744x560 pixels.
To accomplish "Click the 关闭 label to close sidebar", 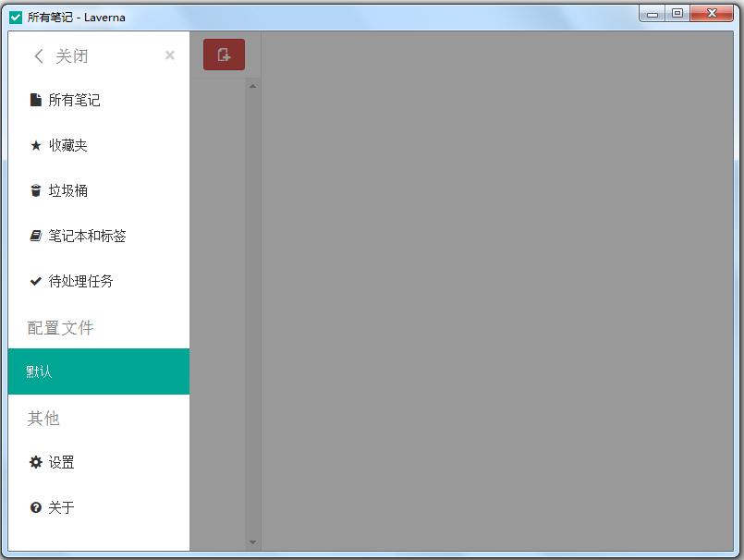I will tap(72, 56).
